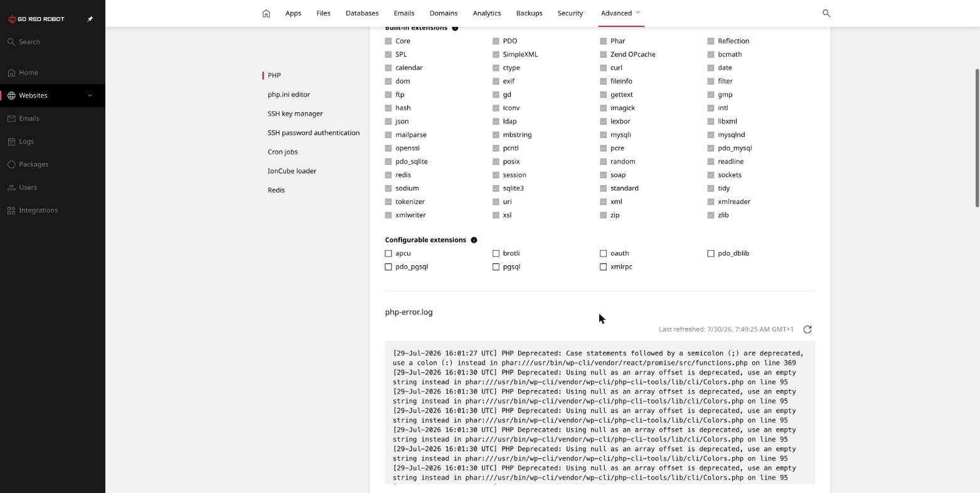Viewport: 980px width, 493px height.
Task: Open the Domains tab
Action: coord(444,13)
